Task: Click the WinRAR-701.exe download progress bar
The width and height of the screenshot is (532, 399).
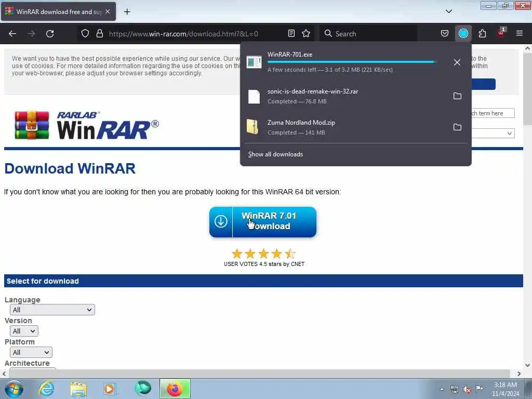Action: point(352,62)
